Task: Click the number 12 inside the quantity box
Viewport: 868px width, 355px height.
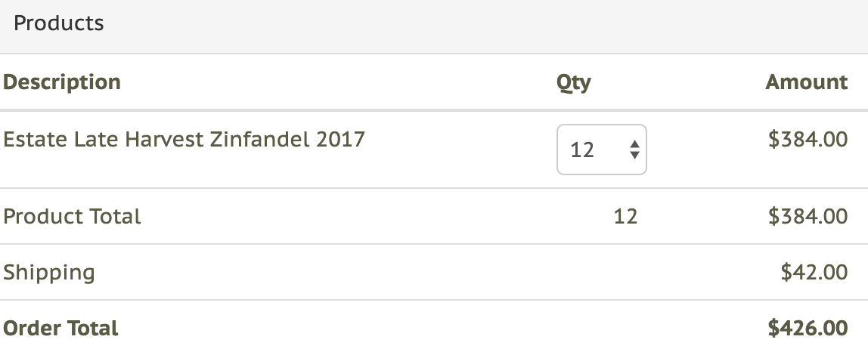Action: pyautogui.click(x=582, y=150)
